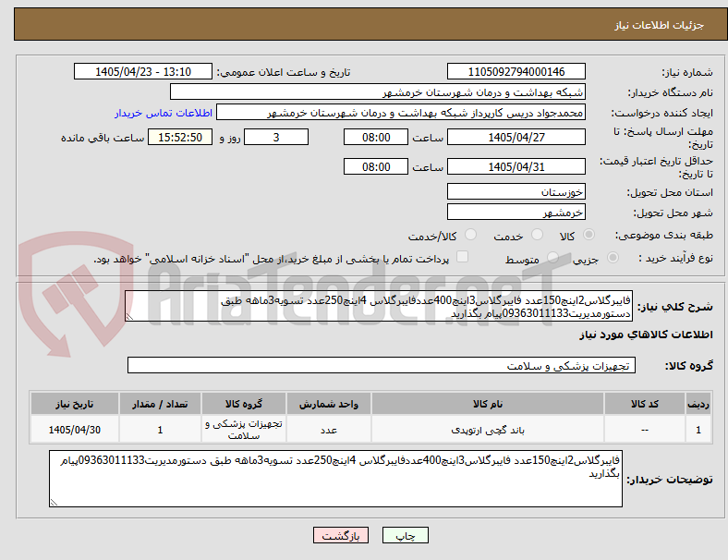Toggle the اسناد خزانه اسلامی payment checkbox

pos(462,257)
